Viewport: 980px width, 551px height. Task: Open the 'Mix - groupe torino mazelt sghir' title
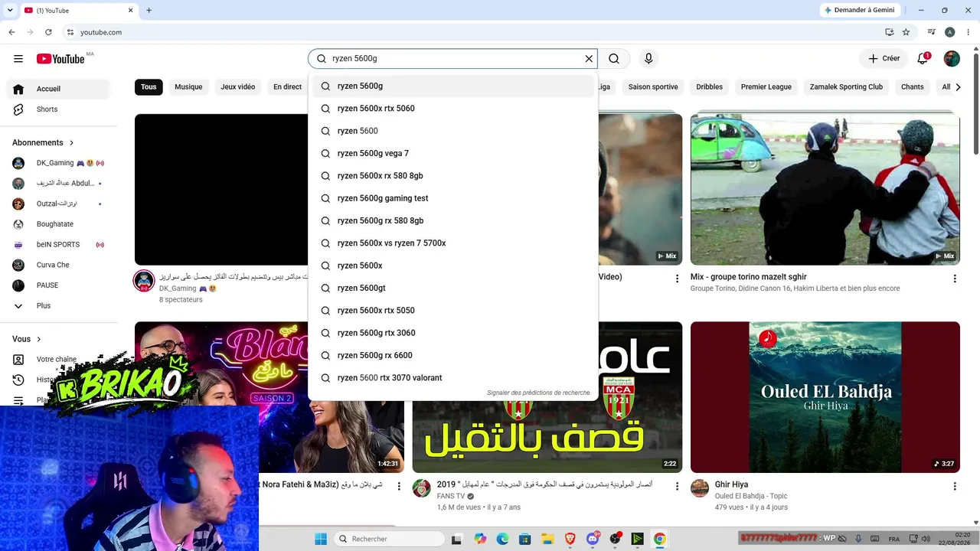[749, 277]
